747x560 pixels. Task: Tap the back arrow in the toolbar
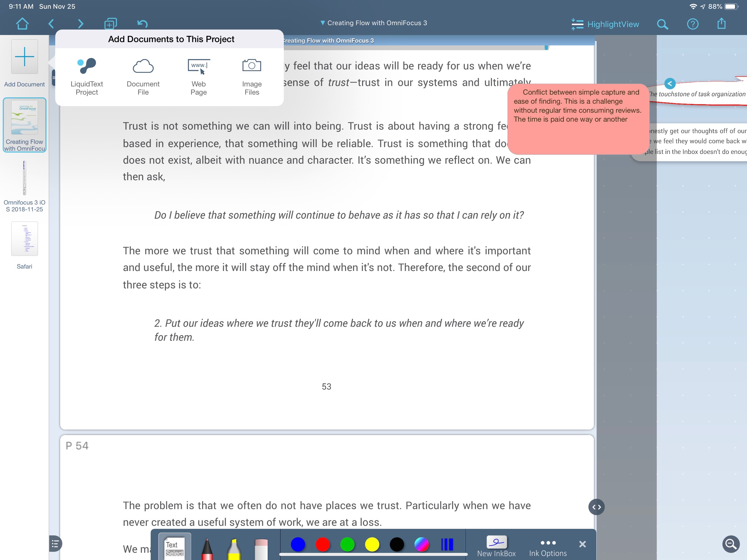tap(51, 24)
